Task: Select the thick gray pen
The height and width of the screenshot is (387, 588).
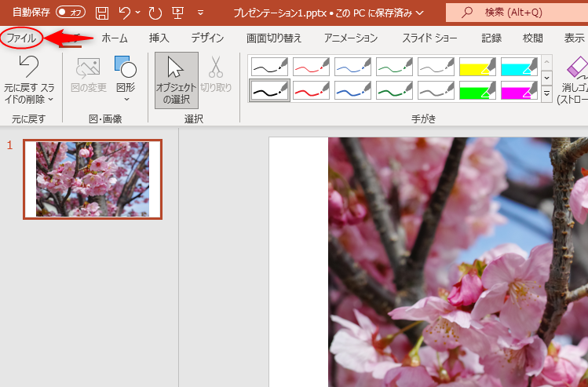Action: (x=436, y=90)
